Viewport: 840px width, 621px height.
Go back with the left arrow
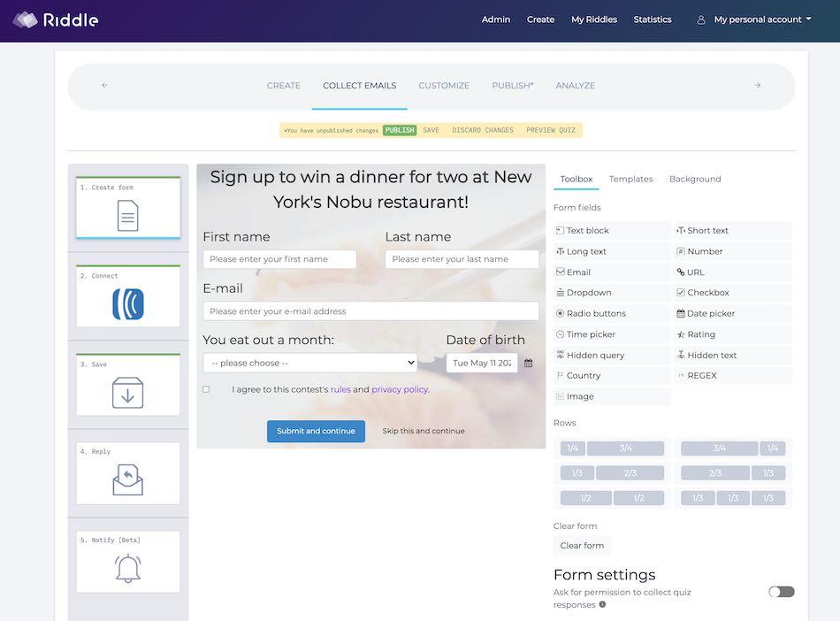pos(104,85)
